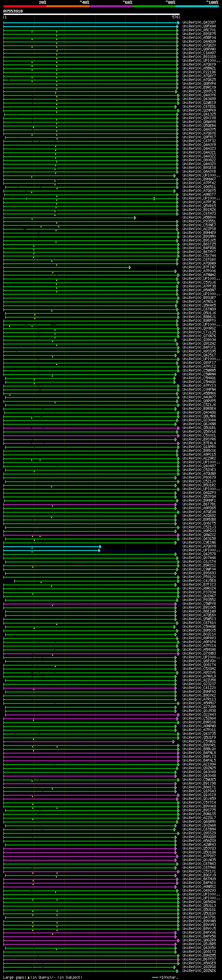This screenshot has height=980, width=222.
Task: Click UniRef100_B4FNI0 hit name
Action: tap(199, 883)
